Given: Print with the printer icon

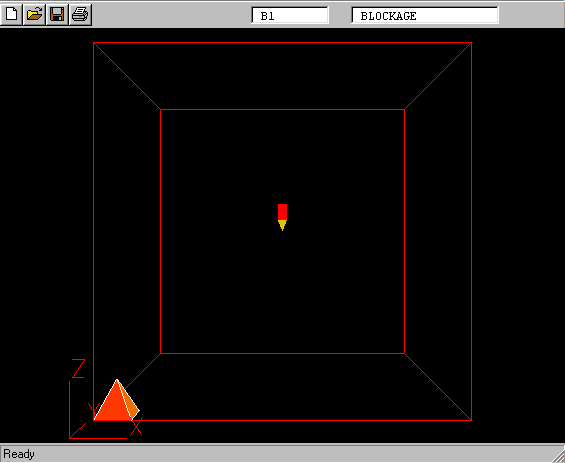Looking at the screenshot, I should pyautogui.click(x=80, y=14).
